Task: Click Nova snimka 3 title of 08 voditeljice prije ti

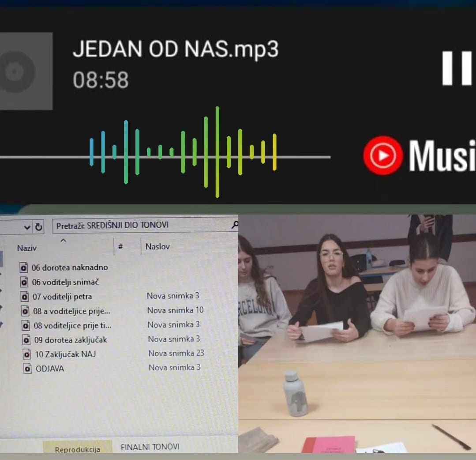Action: point(174,324)
